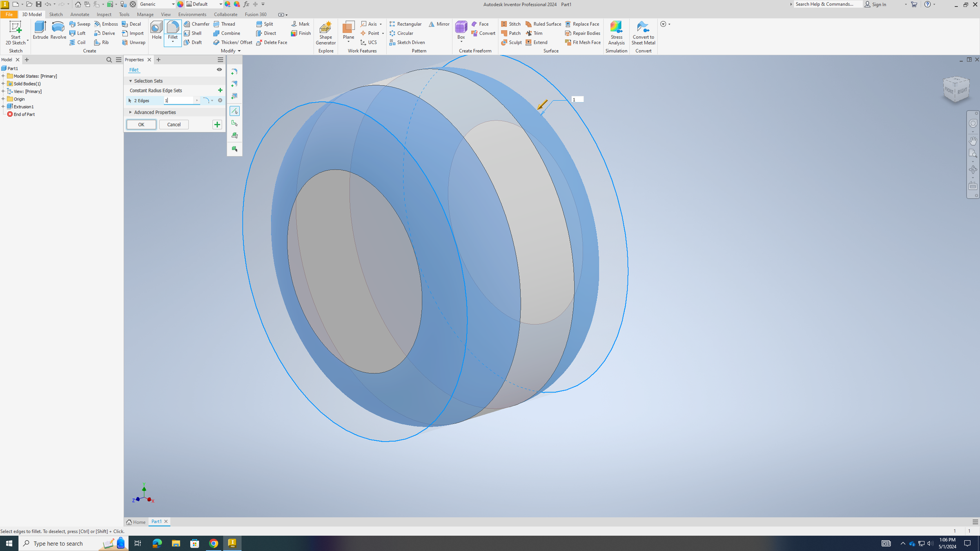Screen dimensions: 980x551
Task: Click the Stitch surface tool
Action: pyautogui.click(x=510, y=24)
